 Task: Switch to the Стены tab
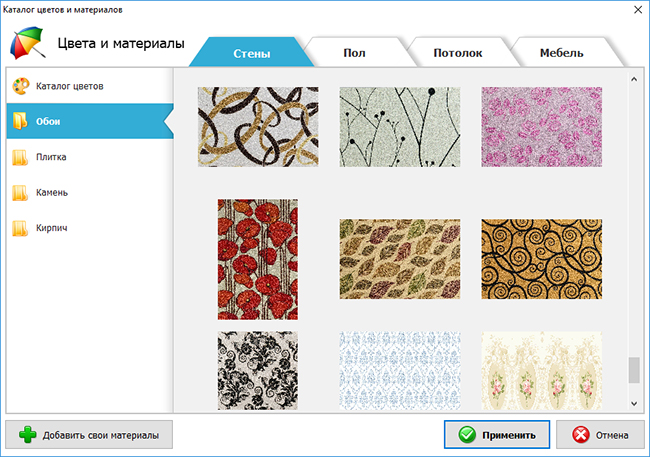click(251, 53)
